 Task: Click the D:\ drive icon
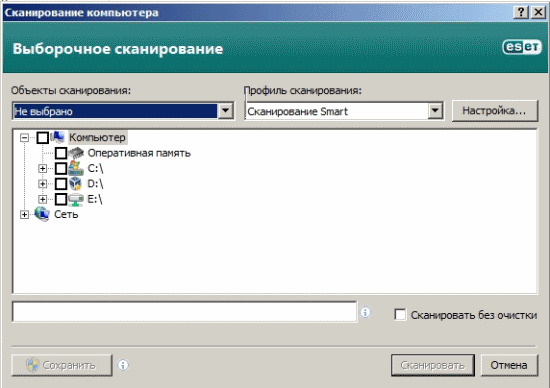pyautogui.click(x=75, y=183)
